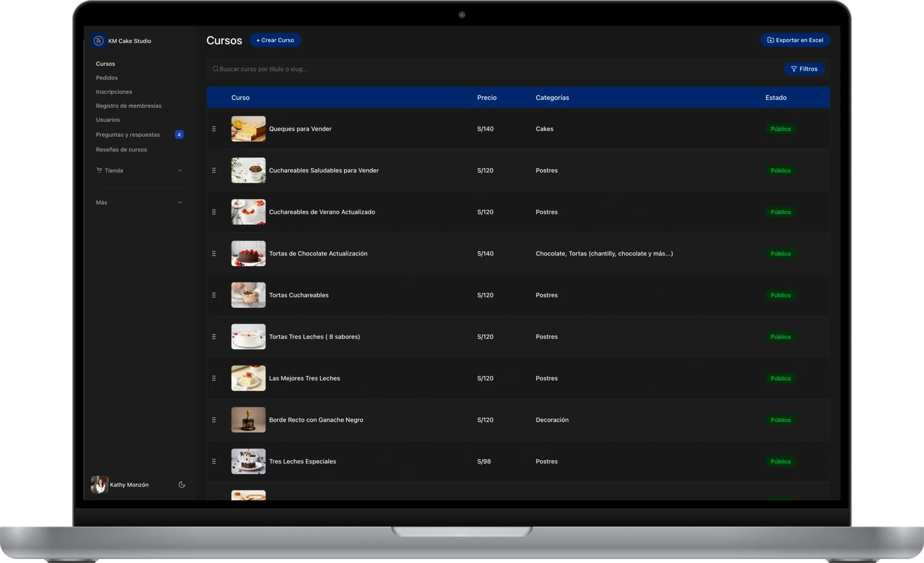Open the Las Mejores Tres Leches thumbnail
924x563 pixels.
click(249, 378)
